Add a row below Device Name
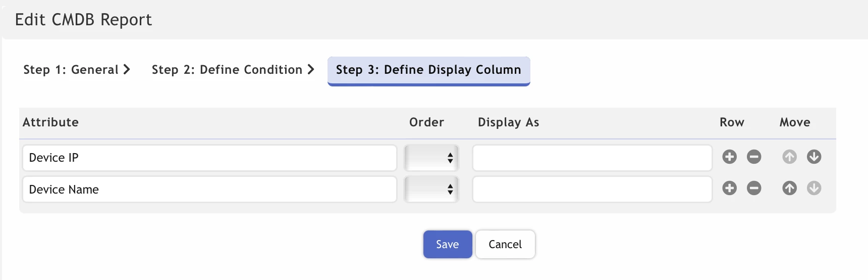The height and width of the screenshot is (280, 868). [x=729, y=188]
